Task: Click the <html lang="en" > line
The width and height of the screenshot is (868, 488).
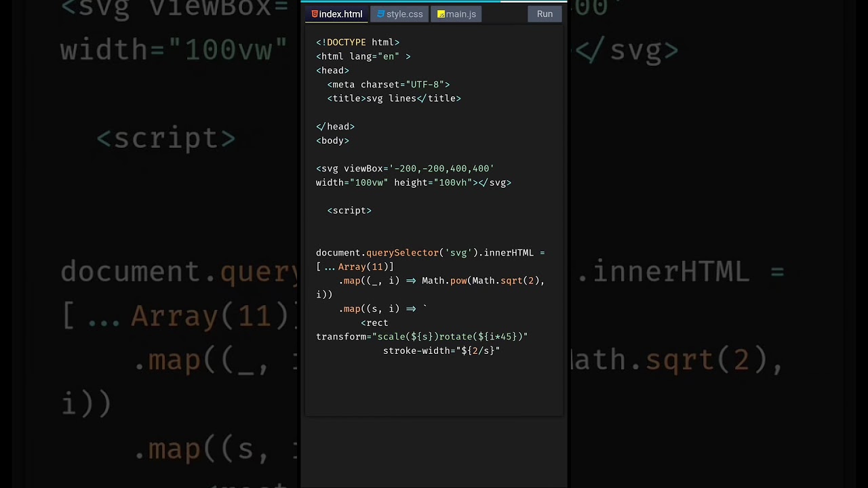Action: pos(363,56)
